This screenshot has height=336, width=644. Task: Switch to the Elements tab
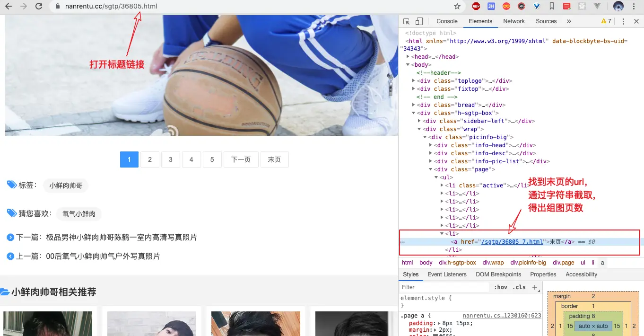tap(480, 21)
